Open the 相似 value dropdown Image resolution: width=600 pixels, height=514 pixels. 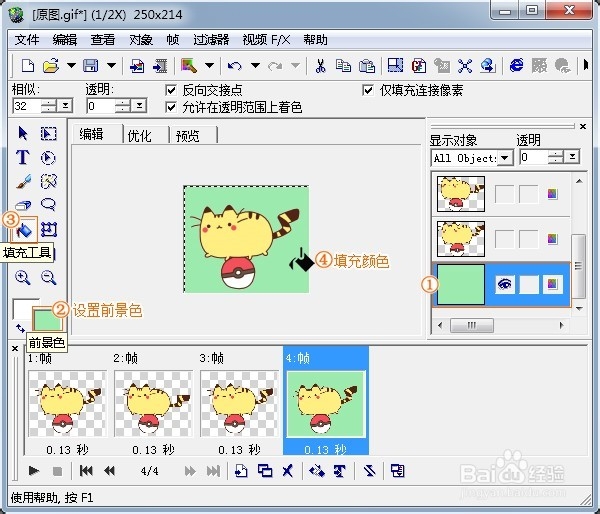pos(65,106)
